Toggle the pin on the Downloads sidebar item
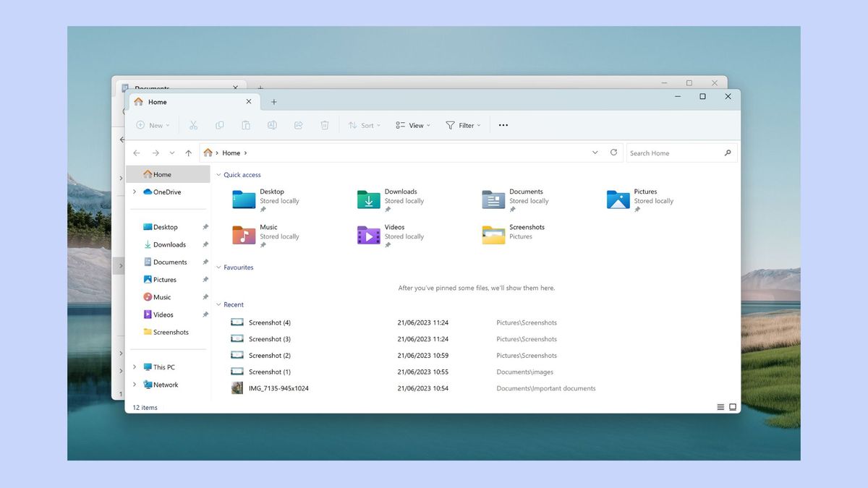 click(x=205, y=244)
